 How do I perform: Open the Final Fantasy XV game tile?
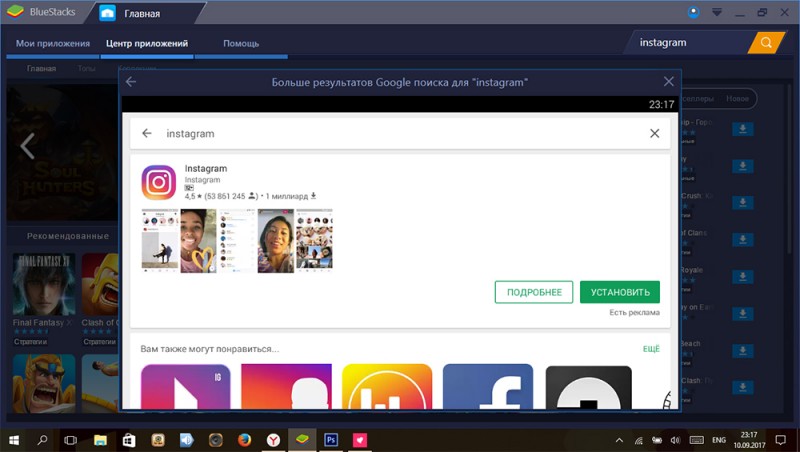click(44, 284)
